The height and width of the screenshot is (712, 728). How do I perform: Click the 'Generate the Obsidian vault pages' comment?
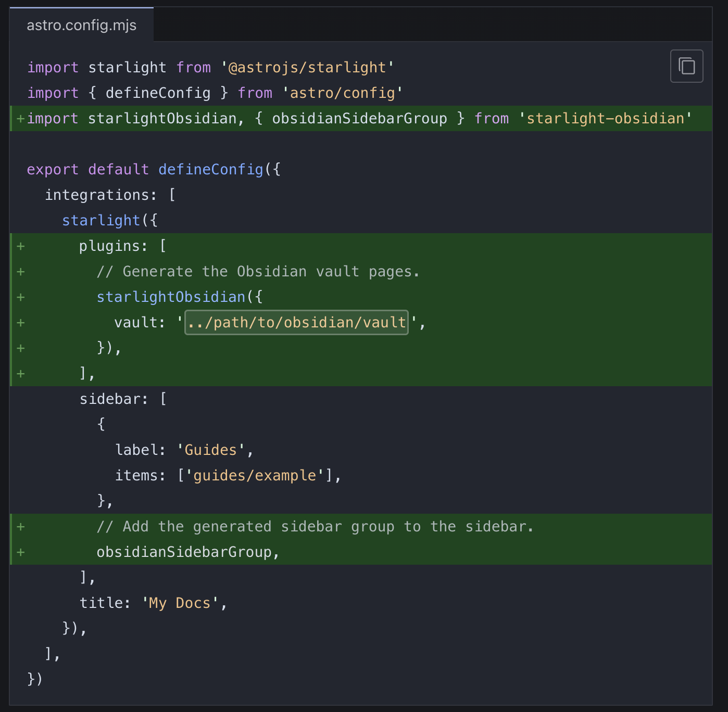pyautogui.click(x=258, y=272)
